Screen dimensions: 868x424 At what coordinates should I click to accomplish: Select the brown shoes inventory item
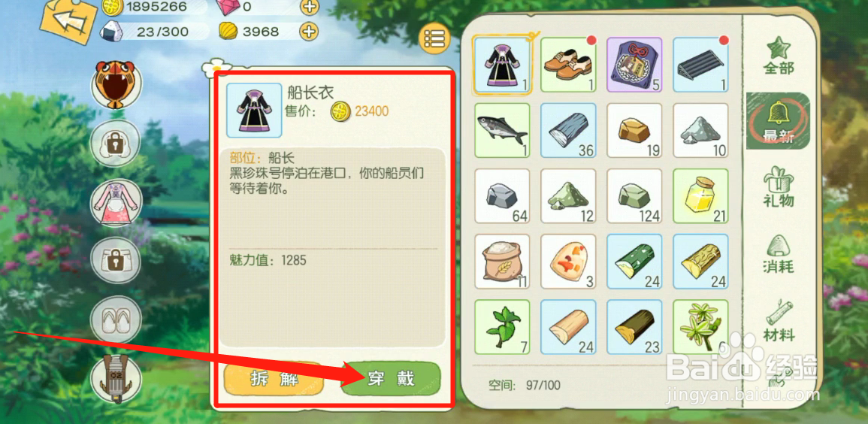pos(568,65)
